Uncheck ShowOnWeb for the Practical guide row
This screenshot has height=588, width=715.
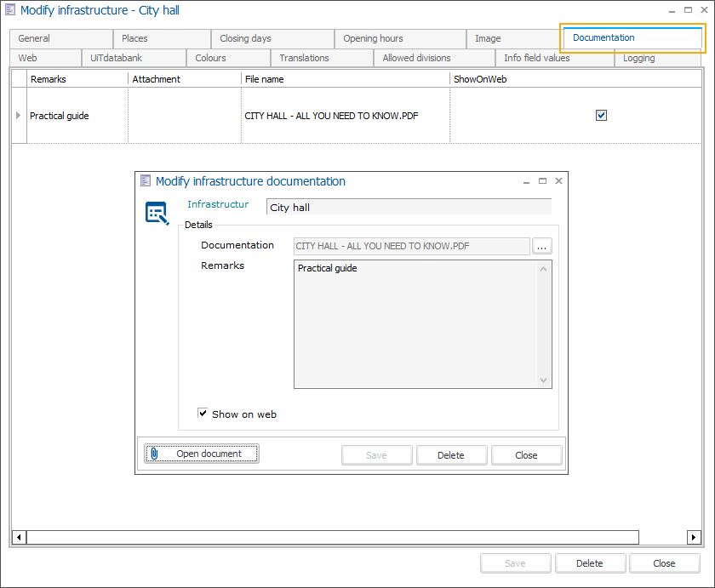[x=602, y=115]
